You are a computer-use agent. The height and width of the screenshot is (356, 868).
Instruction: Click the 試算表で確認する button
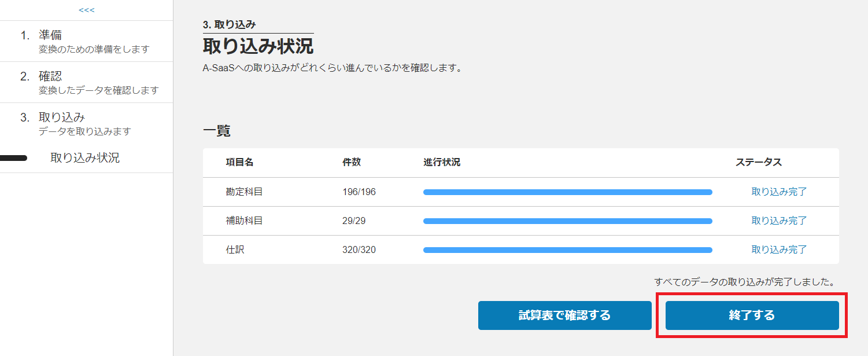[564, 315]
